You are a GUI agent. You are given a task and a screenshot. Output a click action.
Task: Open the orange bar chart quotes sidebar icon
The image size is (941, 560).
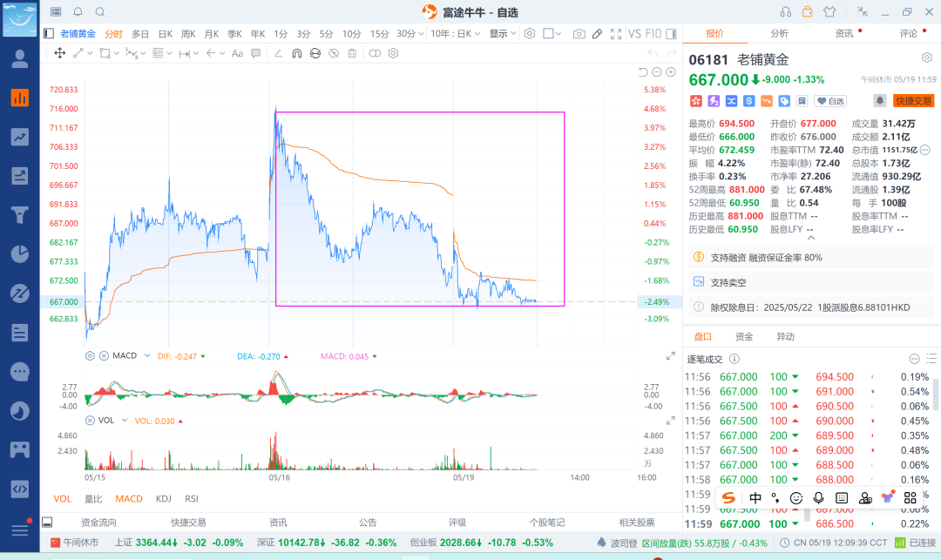tap(20, 98)
